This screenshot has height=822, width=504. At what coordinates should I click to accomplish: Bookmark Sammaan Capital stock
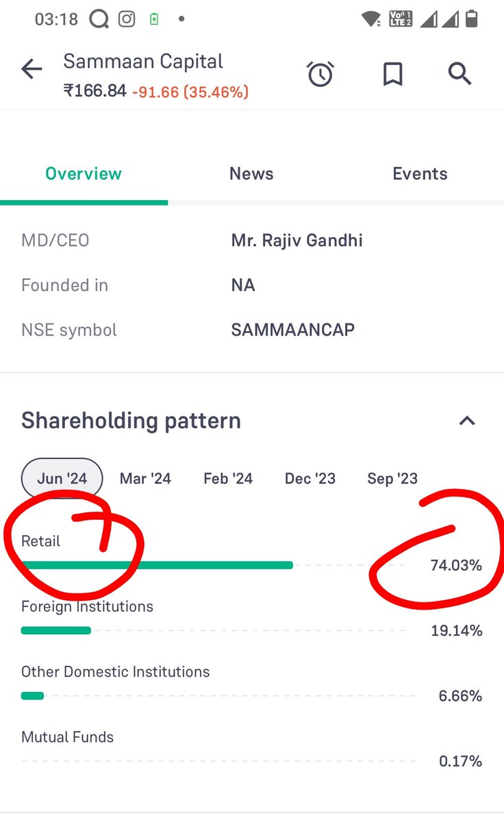pos(392,73)
